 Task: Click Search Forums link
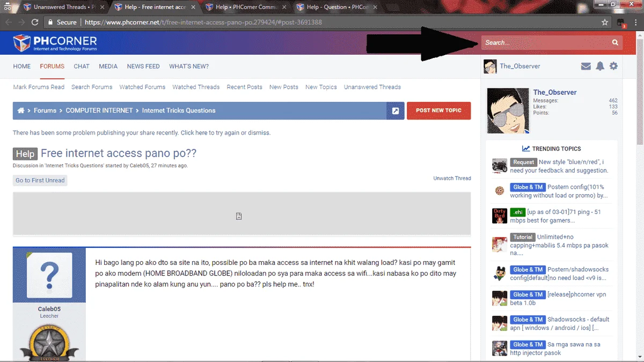click(x=92, y=87)
